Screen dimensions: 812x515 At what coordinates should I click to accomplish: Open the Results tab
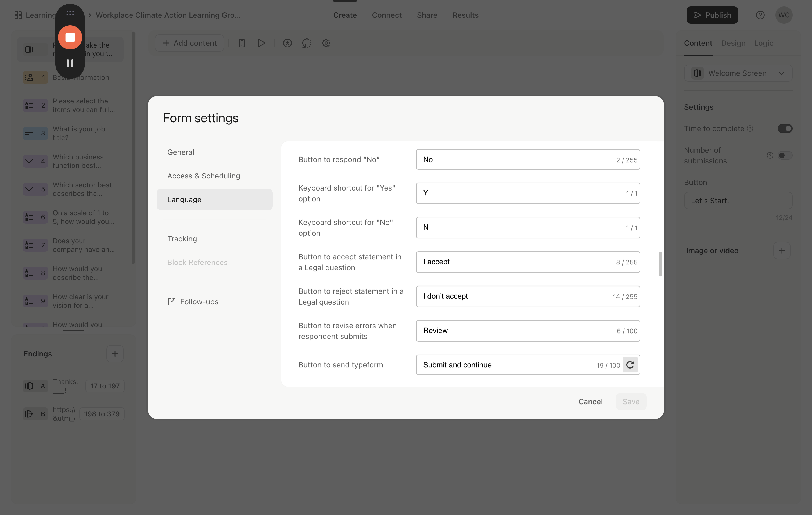pos(465,15)
